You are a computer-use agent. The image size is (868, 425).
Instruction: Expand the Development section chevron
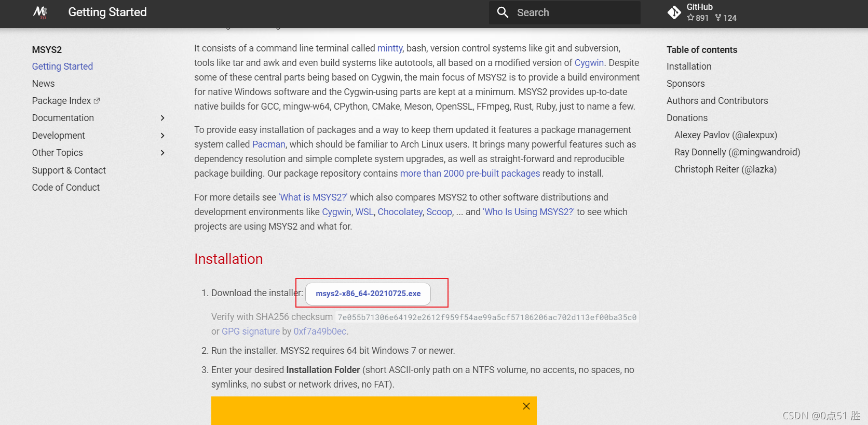click(162, 136)
